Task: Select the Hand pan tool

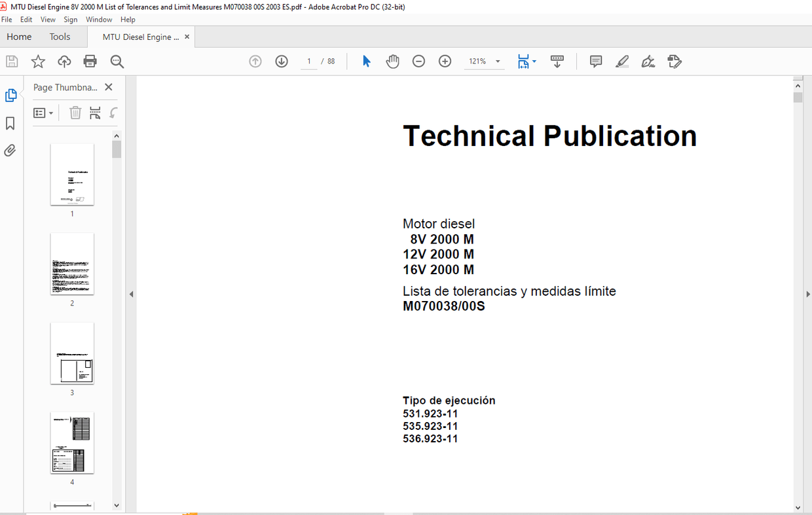Action: 392,62
